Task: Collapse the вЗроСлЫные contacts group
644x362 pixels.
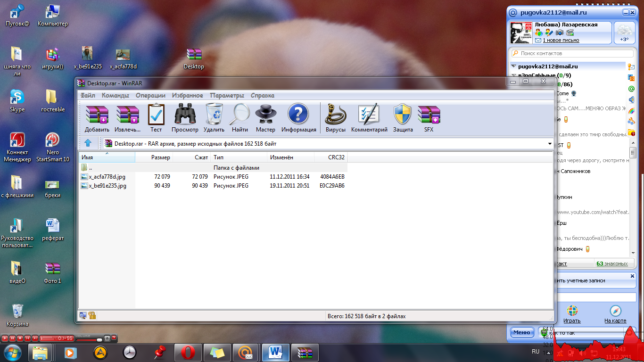Action: pos(514,75)
